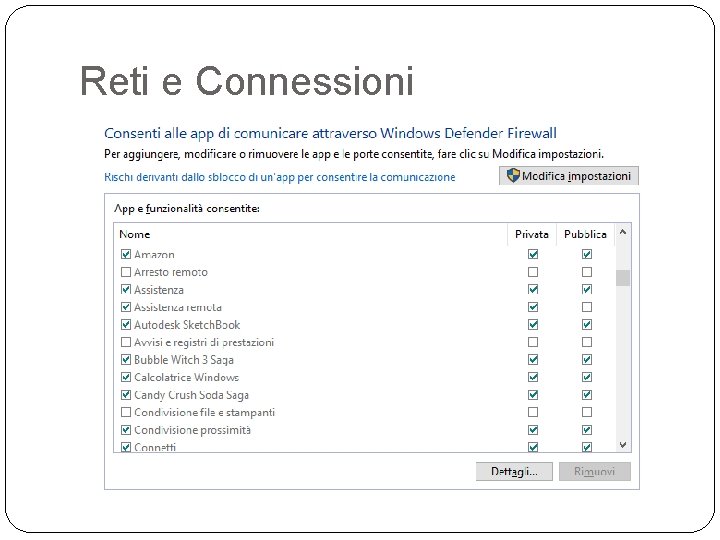Viewport: 720px width, 540px height.
Task: Click the scroll down arrow of the app list
Action: pyautogui.click(x=623, y=444)
